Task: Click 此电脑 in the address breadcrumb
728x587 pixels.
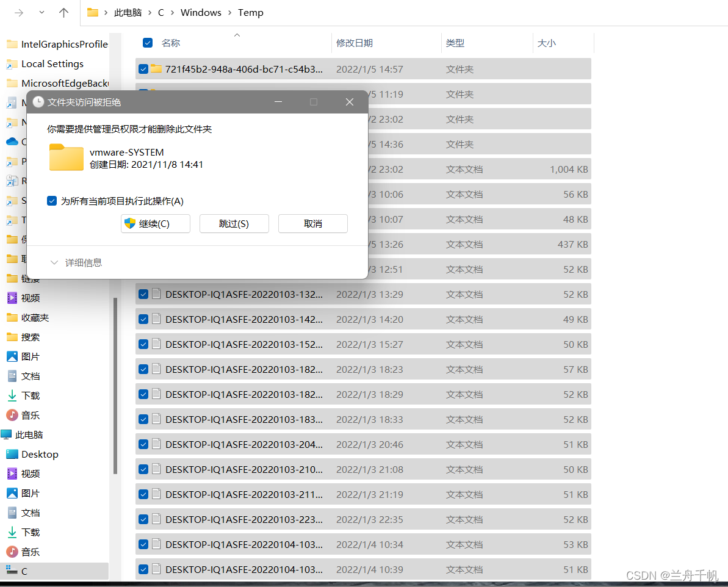Action: tap(128, 13)
